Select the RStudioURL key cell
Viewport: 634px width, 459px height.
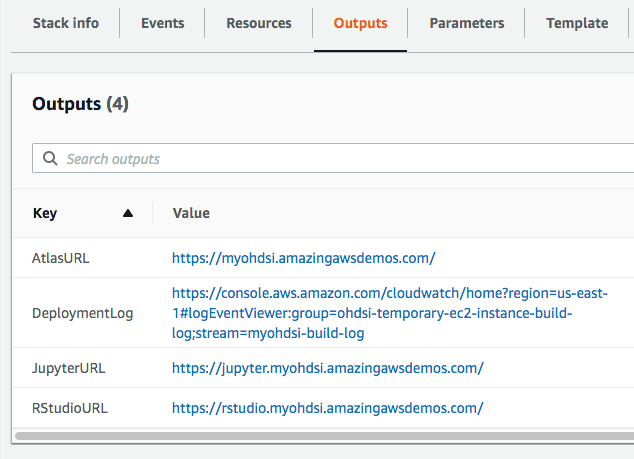tap(69, 407)
